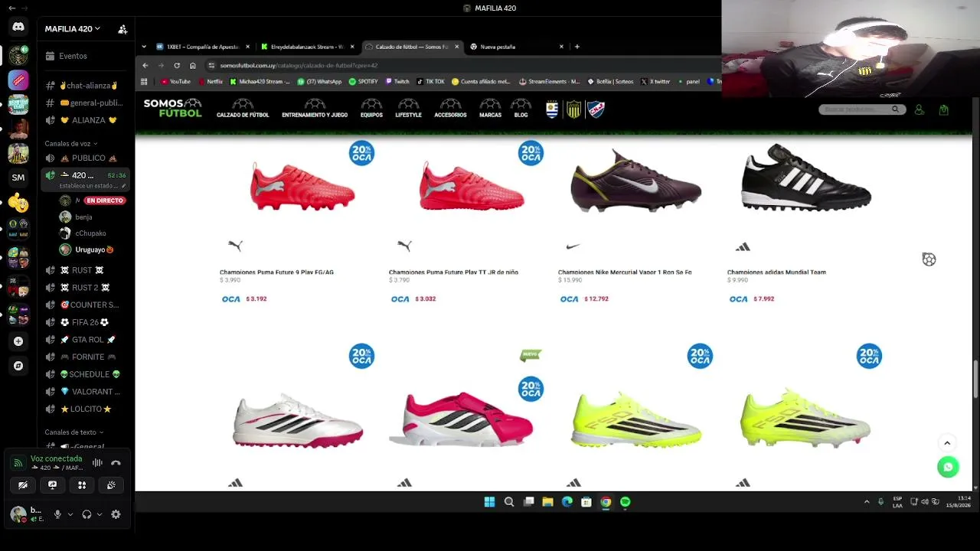
Task: Expand MAFILIA 420 server menu
Action: click(72, 29)
